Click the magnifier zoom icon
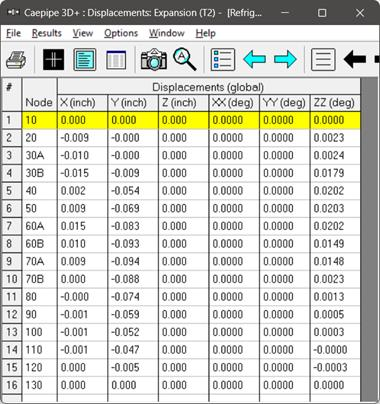 185,59
